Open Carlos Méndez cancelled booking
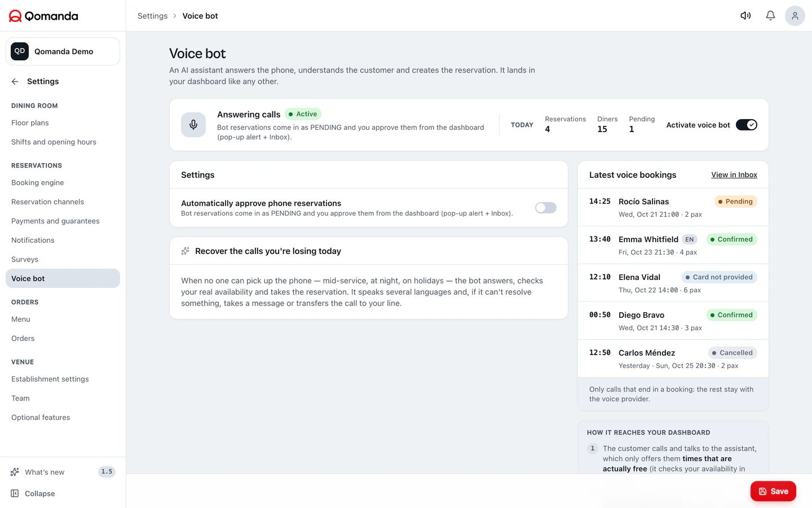Viewport: 812px width, 508px height. pos(673,359)
